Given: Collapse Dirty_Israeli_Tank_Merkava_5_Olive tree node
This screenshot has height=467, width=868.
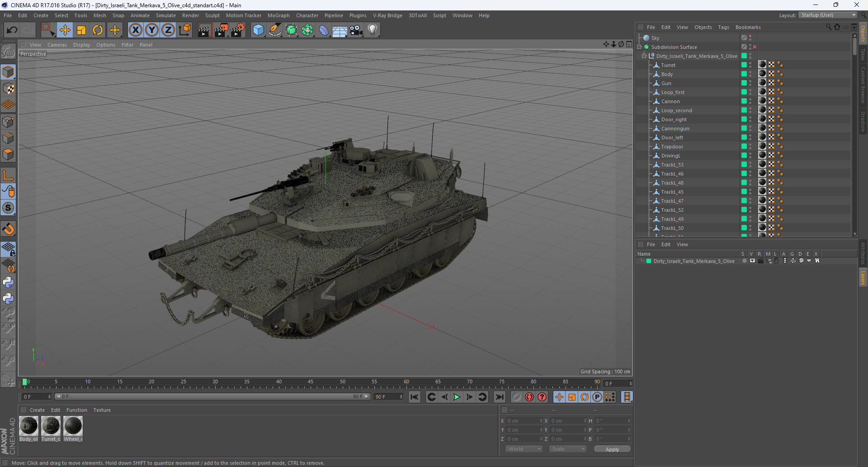Looking at the screenshot, I should (x=644, y=56).
